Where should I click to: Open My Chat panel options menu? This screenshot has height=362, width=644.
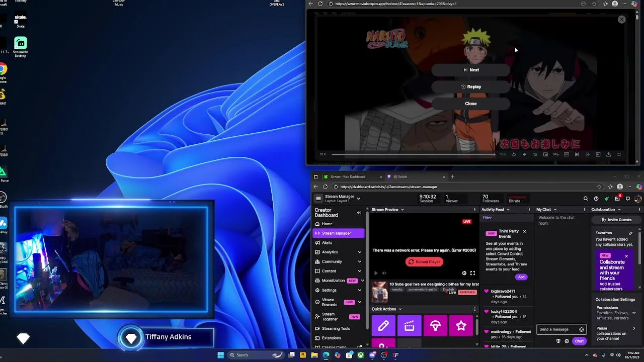tap(584, 210)
